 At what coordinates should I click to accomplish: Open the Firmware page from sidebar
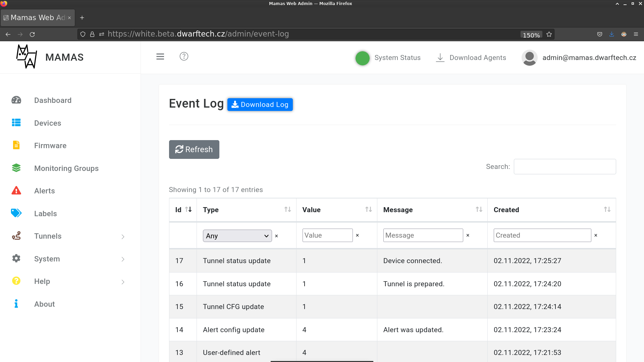click(x=50, y=145)
